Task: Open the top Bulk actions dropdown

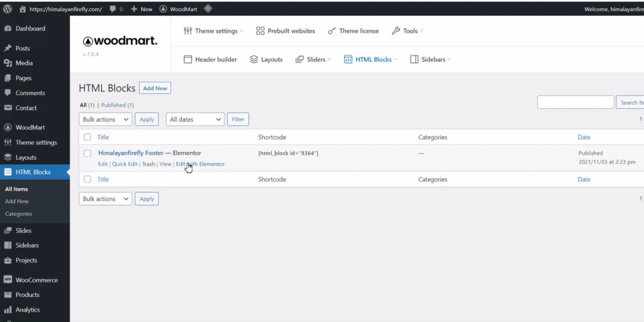Action: (x=106, y=120)
